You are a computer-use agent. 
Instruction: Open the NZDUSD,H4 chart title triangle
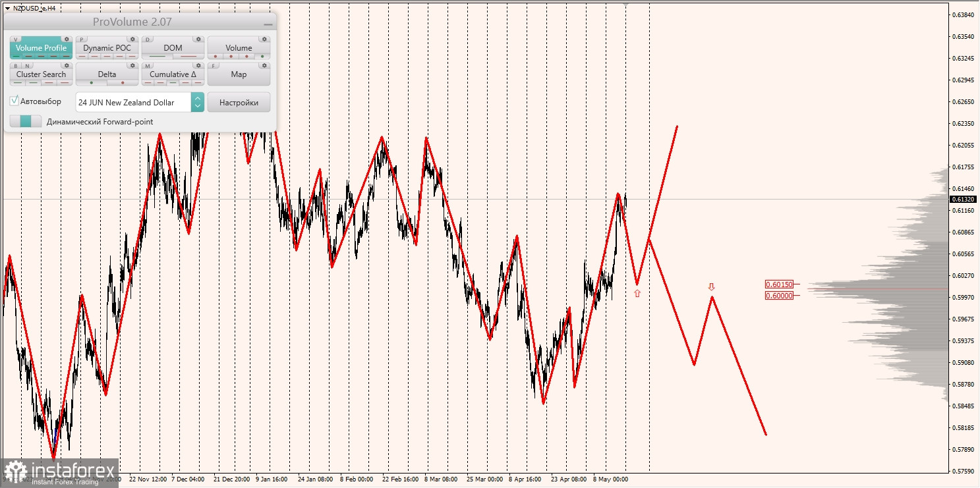tap(7, 8)
